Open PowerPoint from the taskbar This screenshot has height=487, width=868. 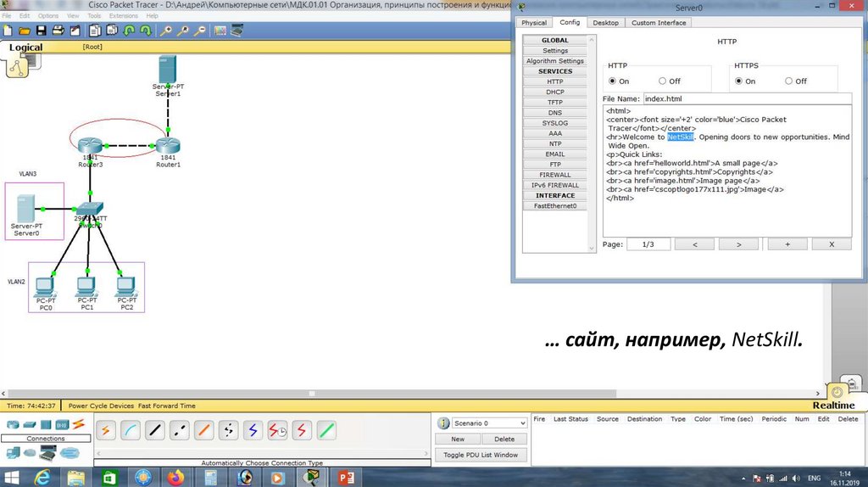[x=346, y=477]
